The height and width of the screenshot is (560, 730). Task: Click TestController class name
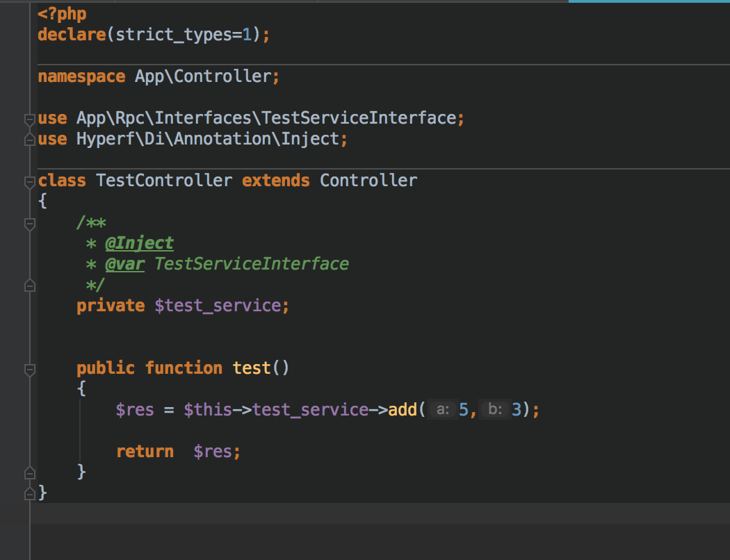164,181
